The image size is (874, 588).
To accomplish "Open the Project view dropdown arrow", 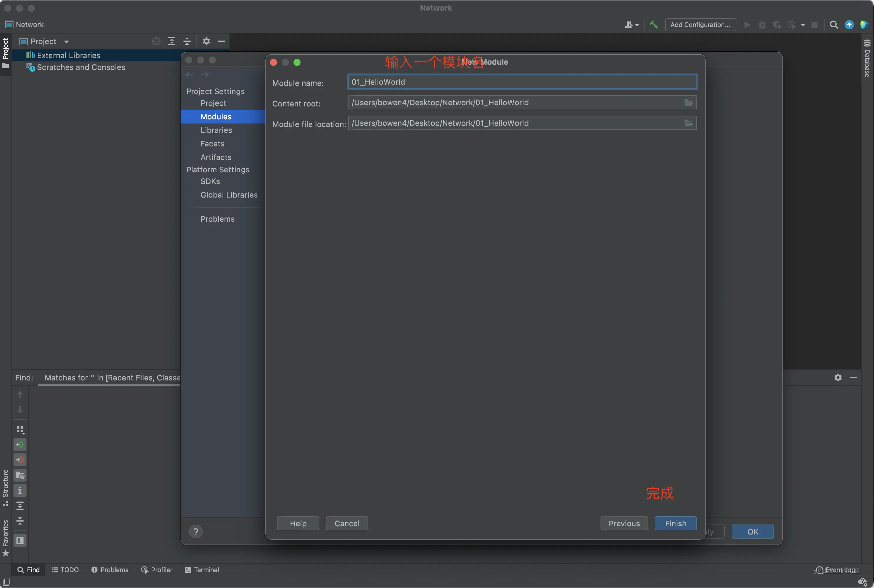I will click(66, 42).
